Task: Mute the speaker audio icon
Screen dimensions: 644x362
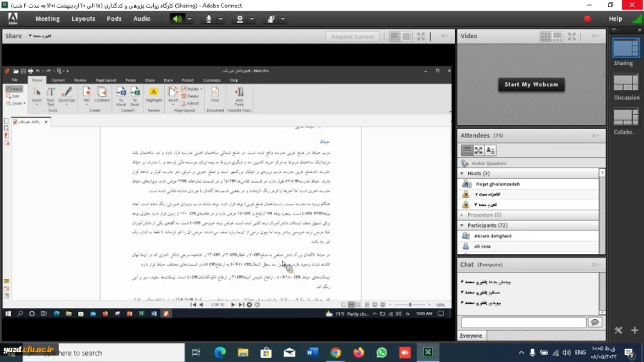Action: tap(177, 19)
